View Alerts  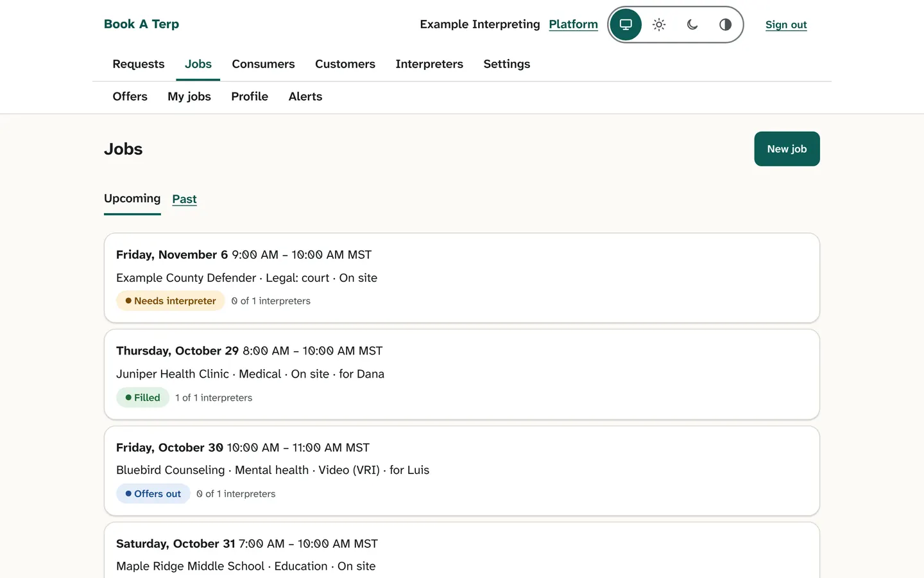point(305,97)
